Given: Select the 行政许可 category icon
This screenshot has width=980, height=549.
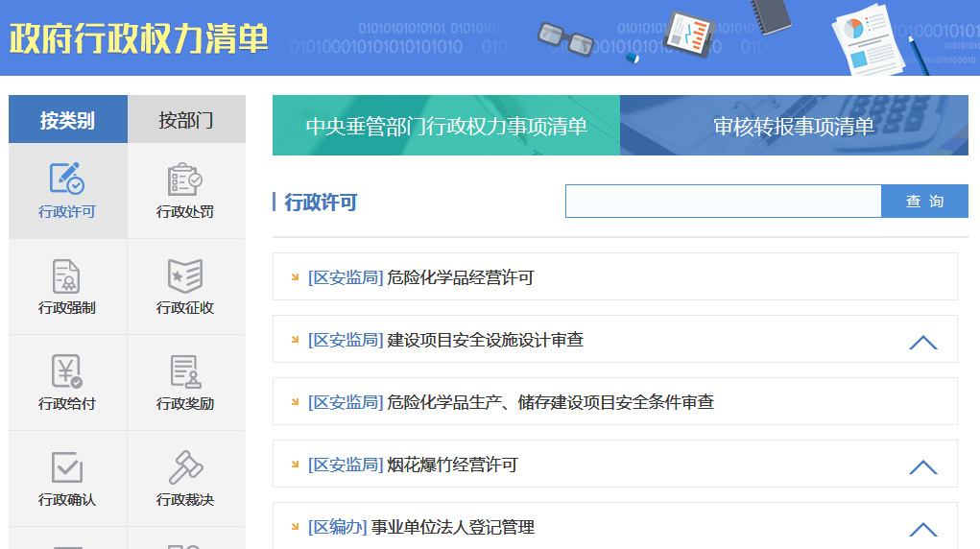Looking at the screenshot, I should click(67, 179).
